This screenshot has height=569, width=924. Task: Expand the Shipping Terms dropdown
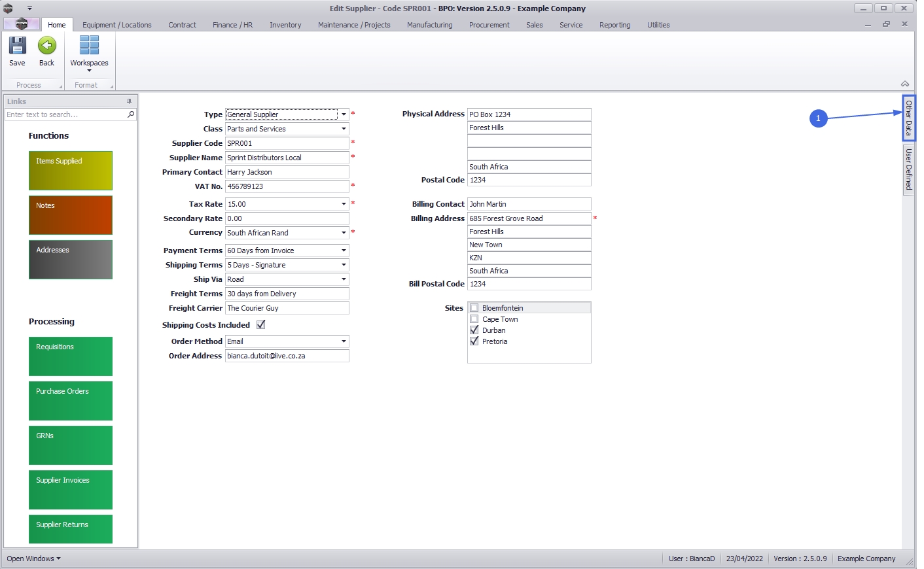(344, 265)
